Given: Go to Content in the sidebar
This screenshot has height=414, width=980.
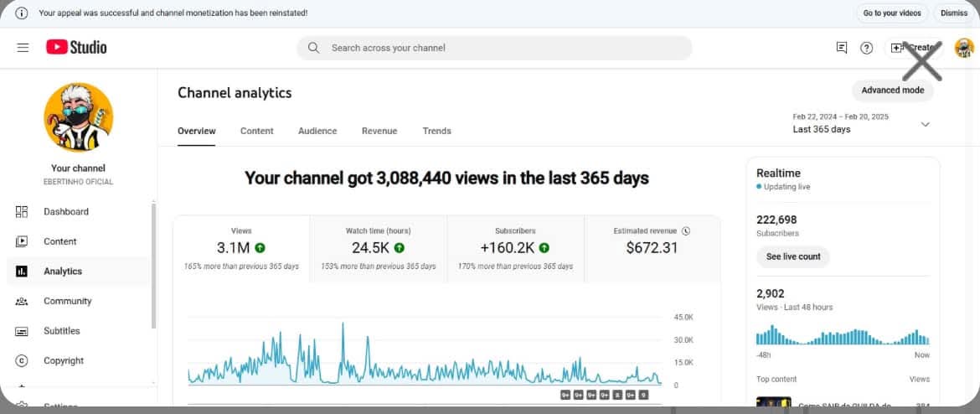Looking at the screenshot, I should (59, 241).
